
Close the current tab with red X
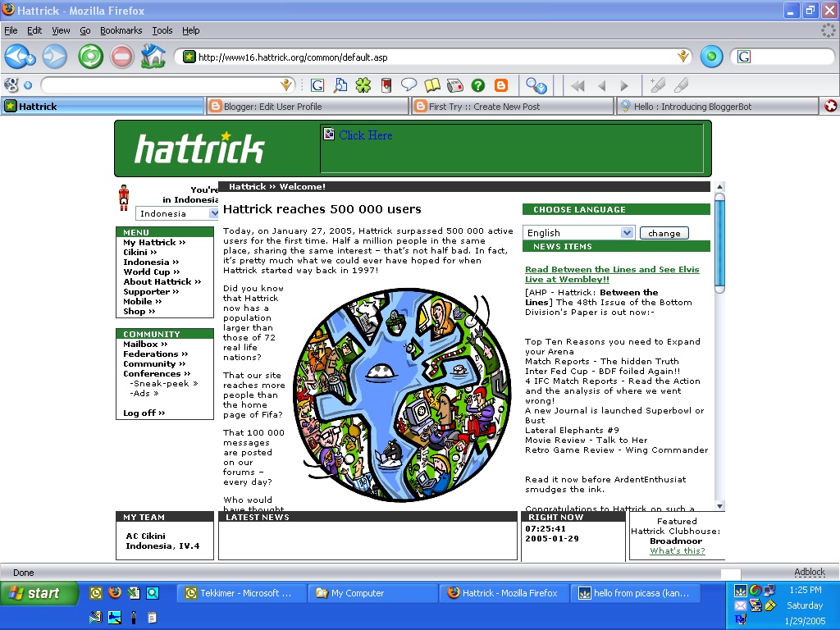(830, 106)
